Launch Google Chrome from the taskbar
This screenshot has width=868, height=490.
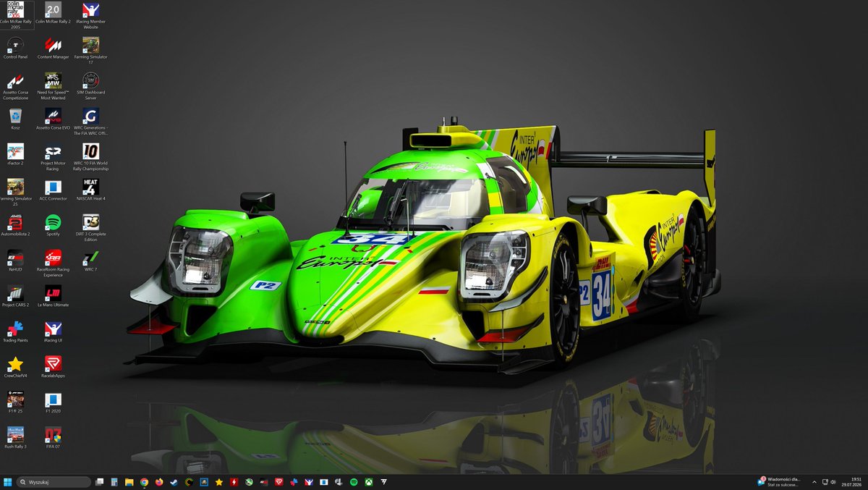tap(144, 481)
